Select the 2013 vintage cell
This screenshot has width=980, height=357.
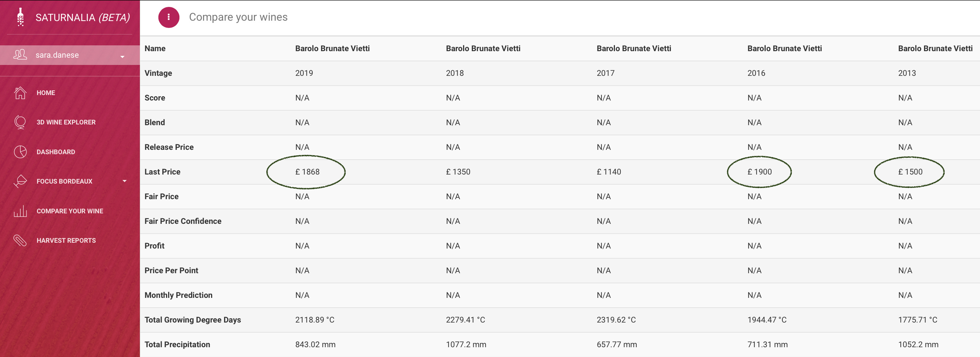click(907, 73)
